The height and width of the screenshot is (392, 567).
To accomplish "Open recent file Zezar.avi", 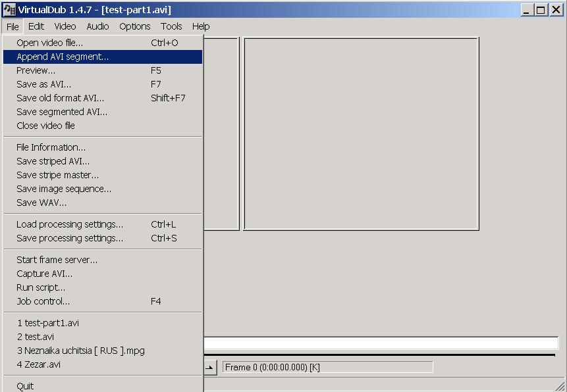I will (x=39, y=364).
